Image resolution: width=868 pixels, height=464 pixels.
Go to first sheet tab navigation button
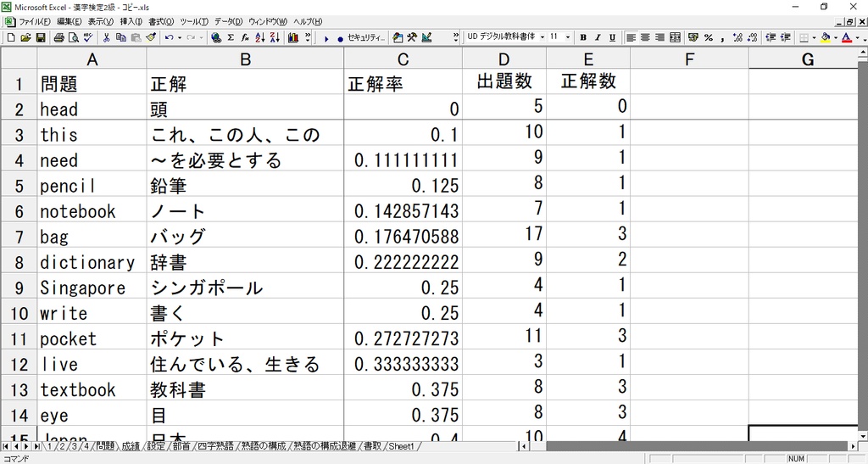[6, 446]
